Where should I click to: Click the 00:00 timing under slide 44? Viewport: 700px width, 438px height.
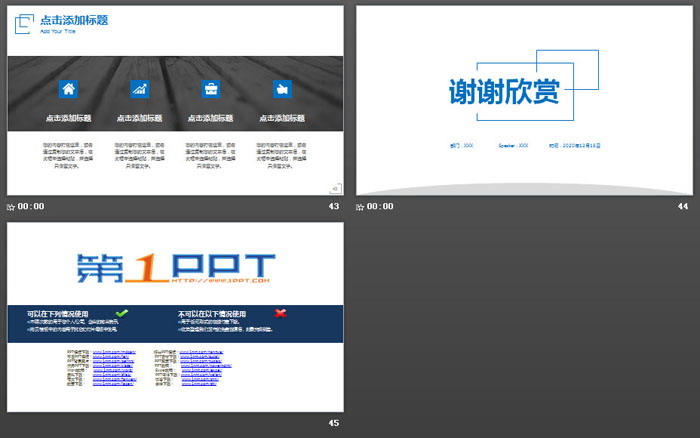[380, 206]
